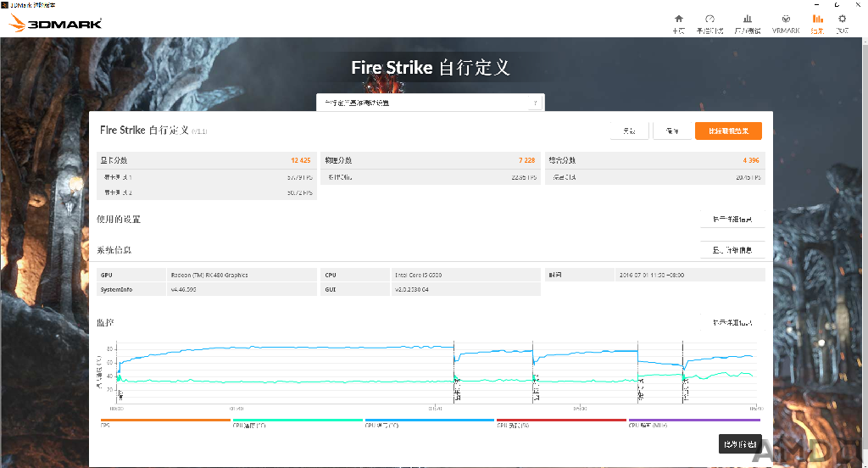This screenshot has height=468, width=868.
Task: Click the large Fire Strike banner heading
Action: 430,68
